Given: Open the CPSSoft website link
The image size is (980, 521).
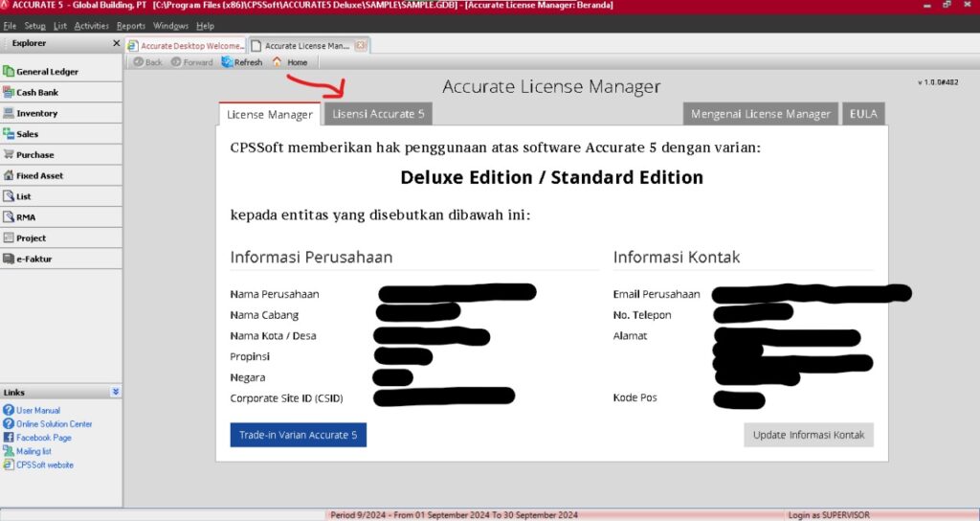Looking at the screenshot, I should [45, 464].
